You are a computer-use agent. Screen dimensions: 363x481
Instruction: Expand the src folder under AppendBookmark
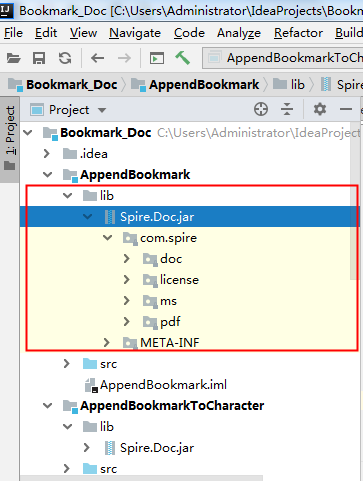tap(67, 364)
